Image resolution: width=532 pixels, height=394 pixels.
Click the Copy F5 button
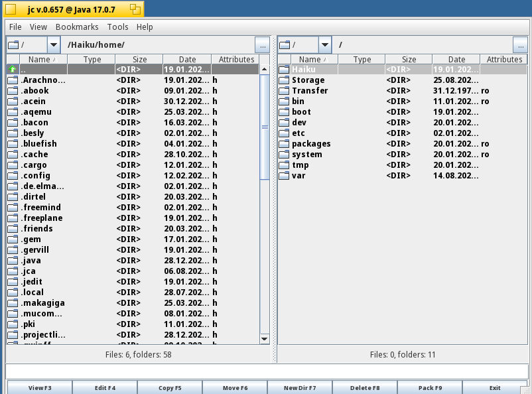[170, 387]
